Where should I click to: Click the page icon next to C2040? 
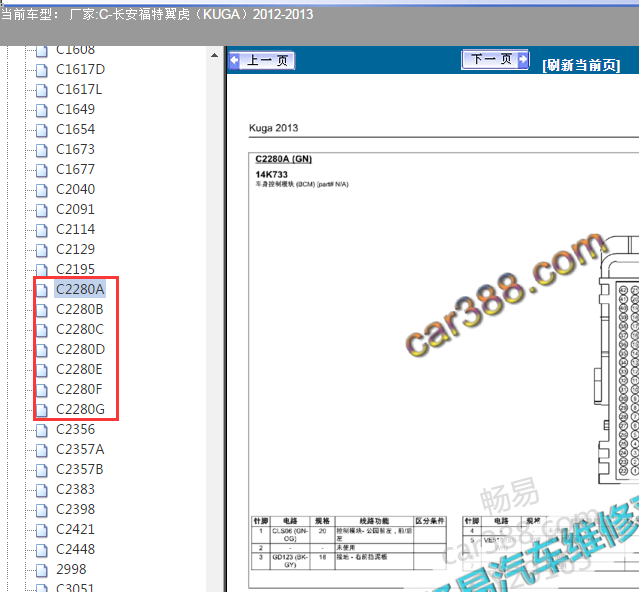tap(42, 190)
